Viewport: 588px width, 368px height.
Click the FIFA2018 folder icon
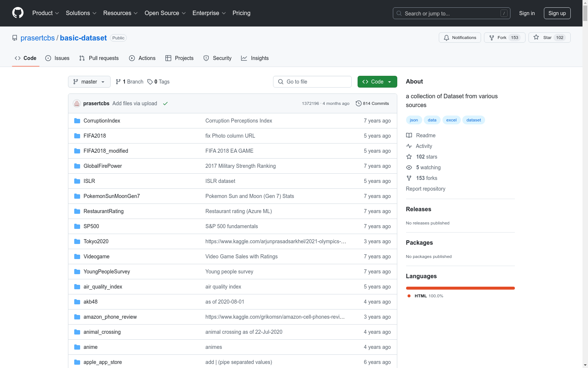[x=77, y=136]
